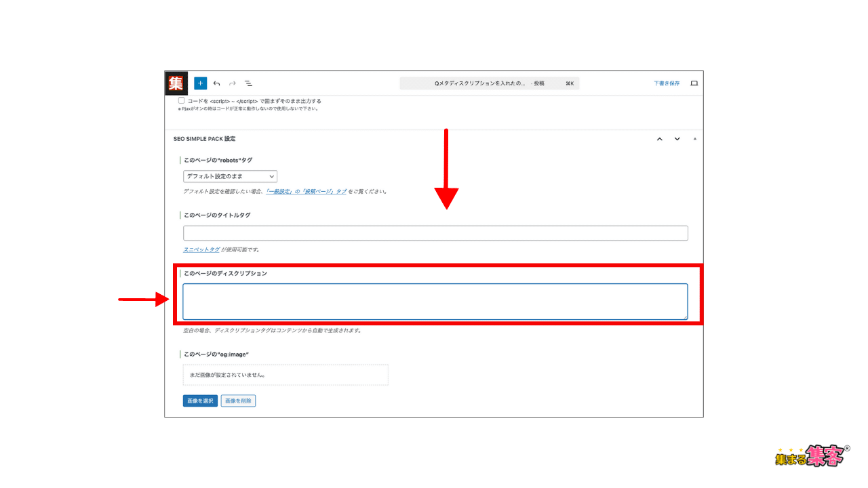Click the 画像を削除 button
This screenshot has height=488, width=868.
pos(238,401)
